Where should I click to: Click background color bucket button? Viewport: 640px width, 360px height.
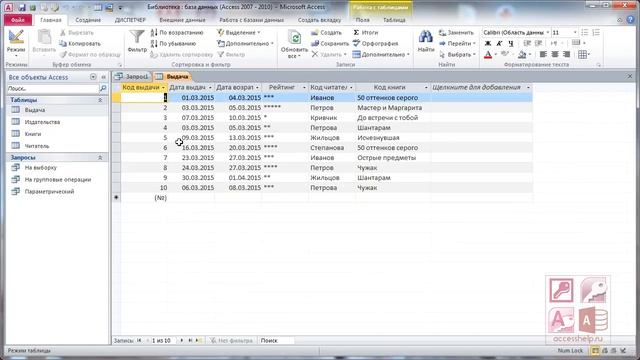pyautogui.click(x=522, y=55)
